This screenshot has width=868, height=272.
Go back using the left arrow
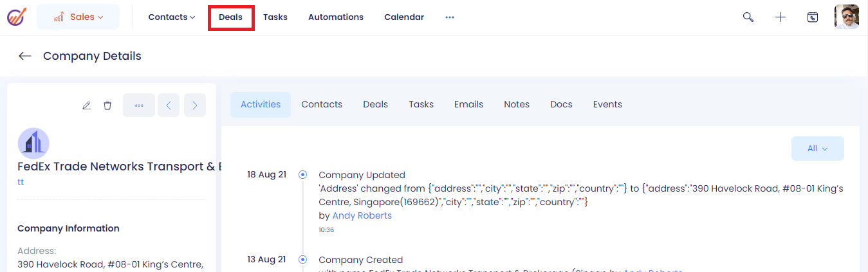click(x=25, y=56)
